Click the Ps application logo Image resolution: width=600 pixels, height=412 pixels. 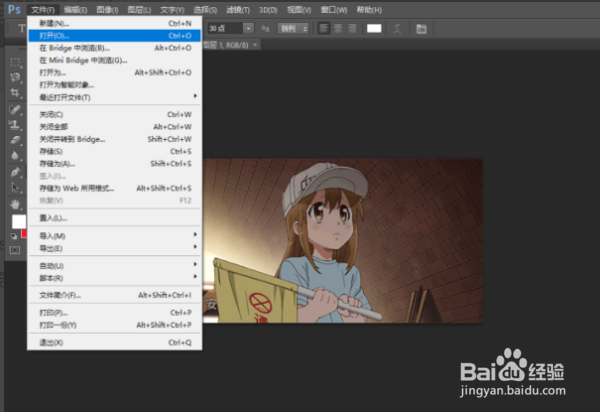pos(14,10)
